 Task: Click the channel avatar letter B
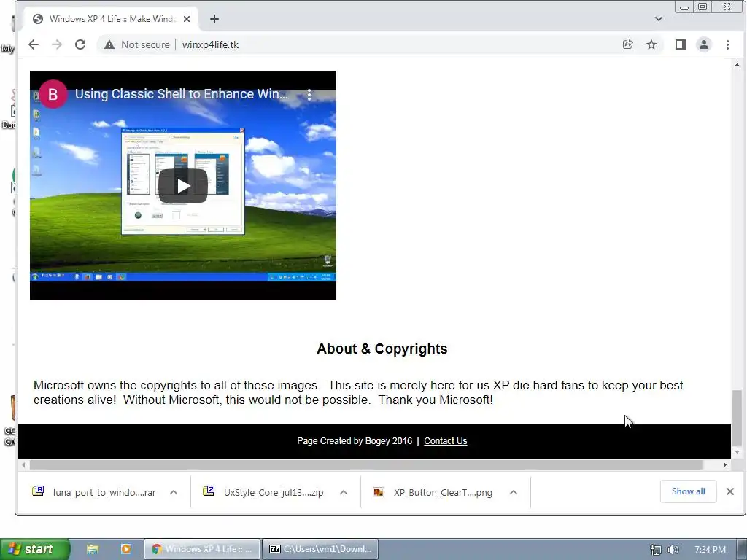coord(53,94)
